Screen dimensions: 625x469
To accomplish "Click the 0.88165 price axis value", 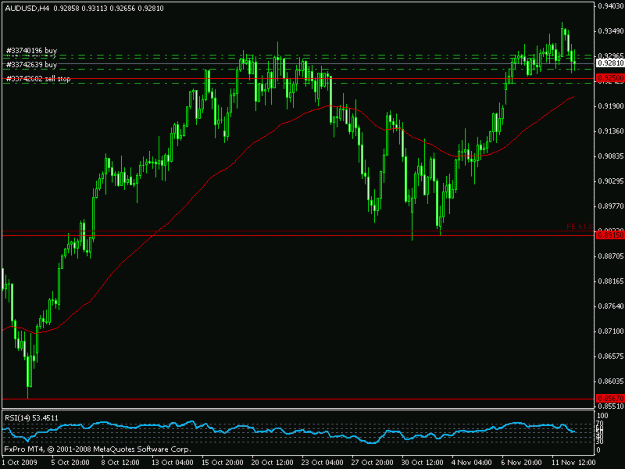I will tap(611, 281).
